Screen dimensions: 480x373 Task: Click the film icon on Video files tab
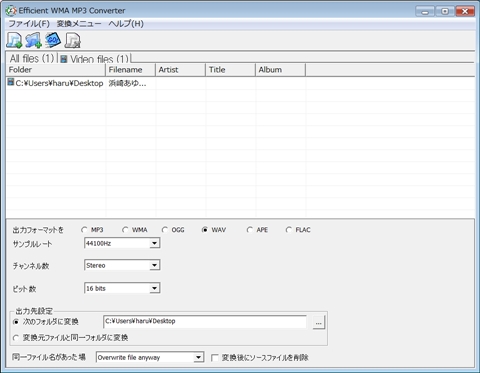pos(64,59)
